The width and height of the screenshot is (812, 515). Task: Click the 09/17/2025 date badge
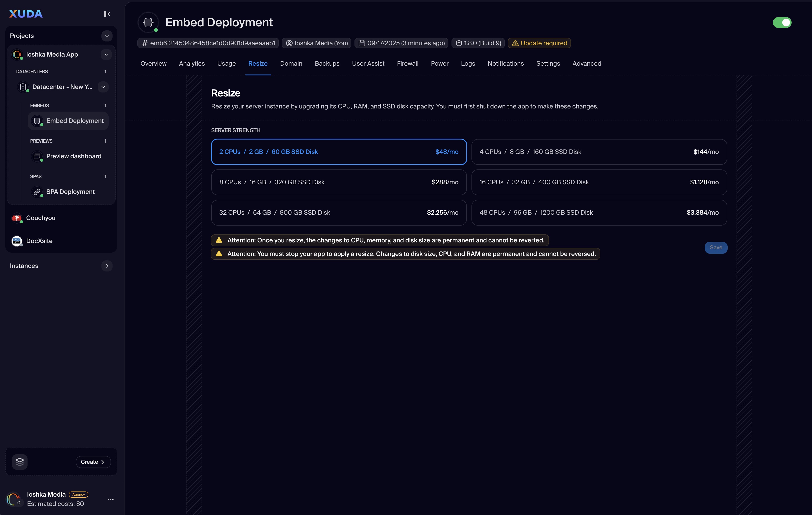pos(401,43)
